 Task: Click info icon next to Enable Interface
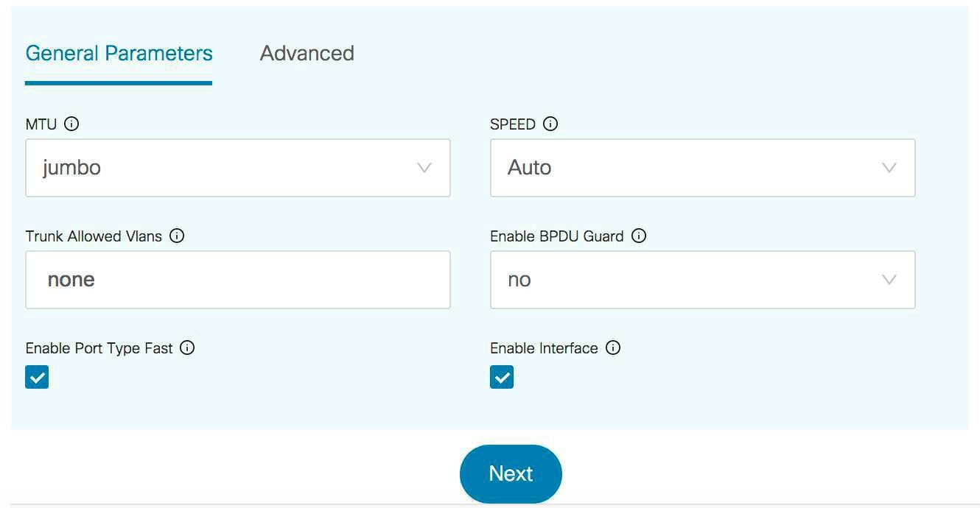point(613,348)
